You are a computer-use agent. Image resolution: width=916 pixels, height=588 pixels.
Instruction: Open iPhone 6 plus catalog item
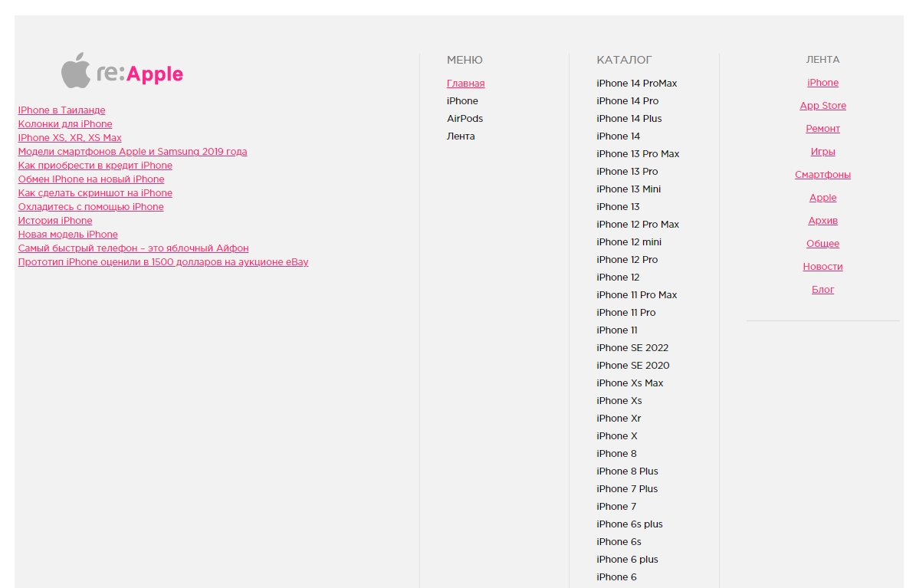tap(627, 560)
